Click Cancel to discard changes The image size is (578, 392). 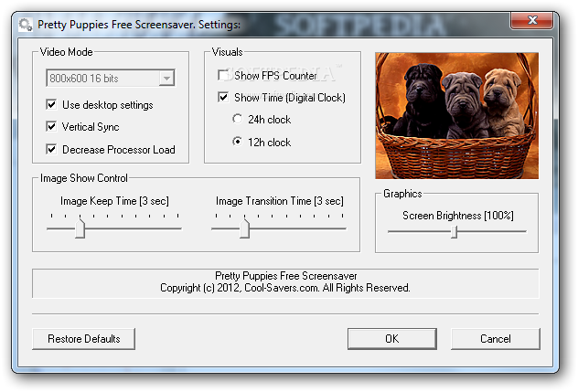click(496, 339)
